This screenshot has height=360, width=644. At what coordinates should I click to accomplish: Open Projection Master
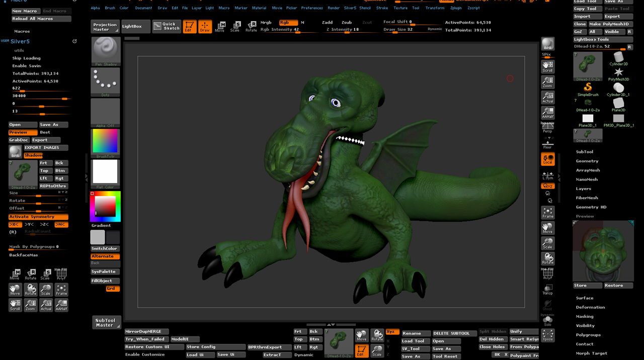(x=105, y=27)
